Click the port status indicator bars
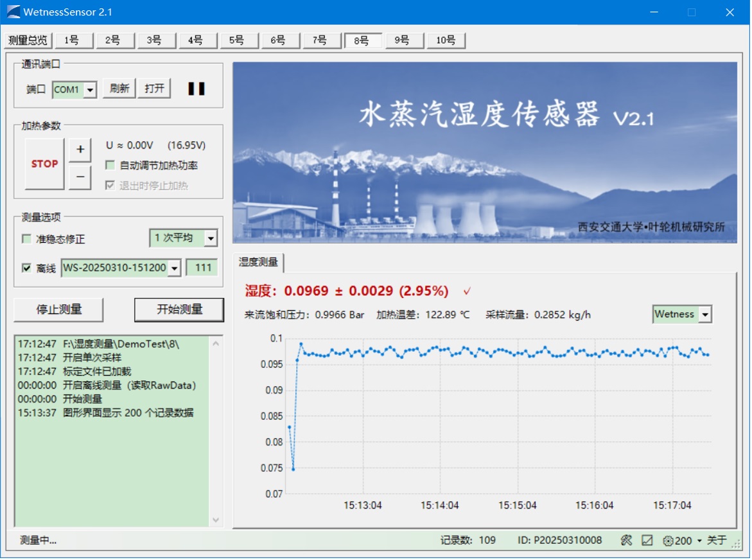 coord(196,89)
